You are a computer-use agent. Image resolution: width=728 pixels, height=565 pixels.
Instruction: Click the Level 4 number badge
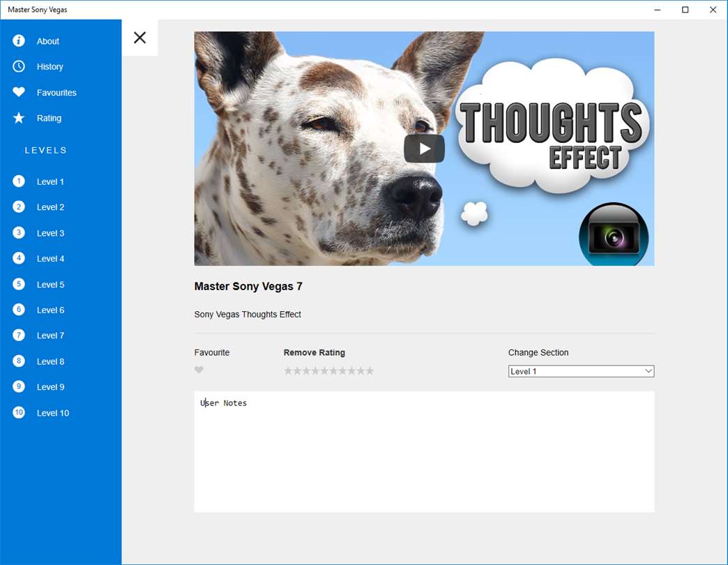[x=19, y=258]
